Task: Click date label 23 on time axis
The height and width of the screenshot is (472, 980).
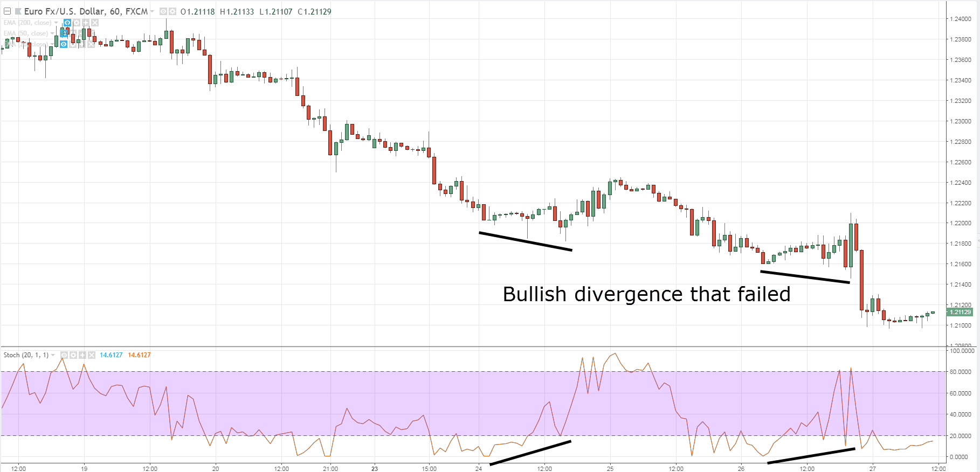Action: click(375, 468)
